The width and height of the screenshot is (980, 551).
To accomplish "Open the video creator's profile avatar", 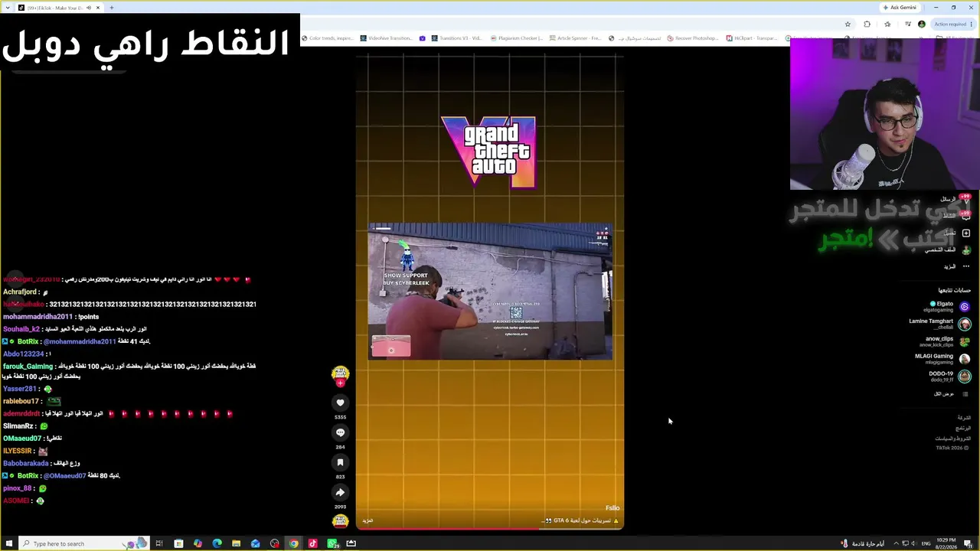I will (341, 374).
